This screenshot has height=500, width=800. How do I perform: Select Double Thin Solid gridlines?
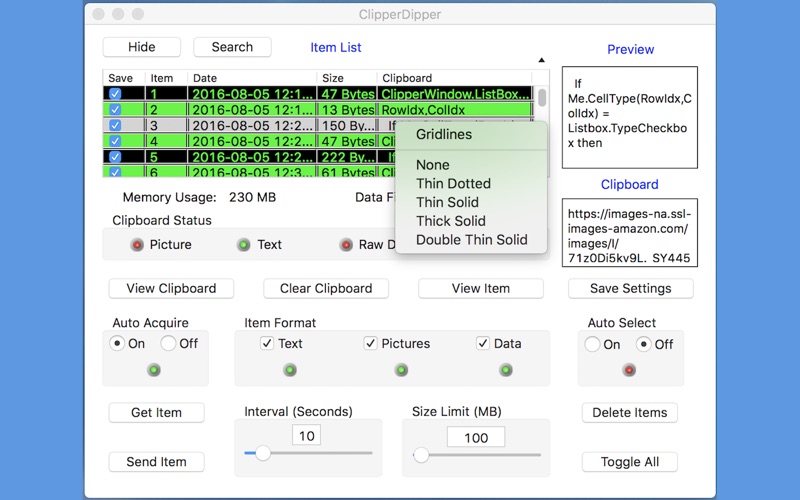(471, 240)
